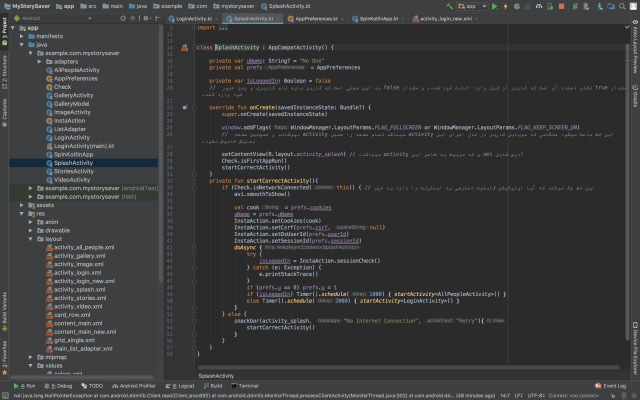640x400 pixels.
Task: Click Collapse All icon in Project panel
Action: coord(133,18)
